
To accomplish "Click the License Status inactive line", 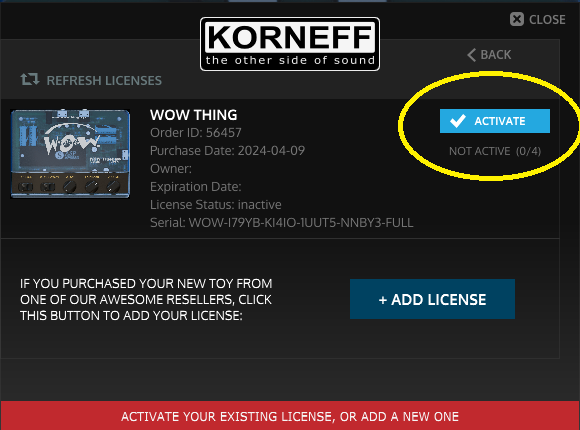I will (x=216, y=205).
